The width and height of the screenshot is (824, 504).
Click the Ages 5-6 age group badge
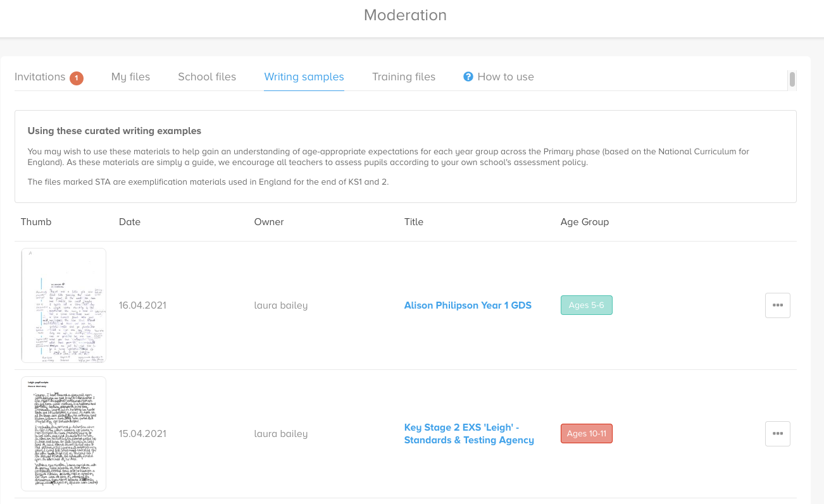point(586,305)
